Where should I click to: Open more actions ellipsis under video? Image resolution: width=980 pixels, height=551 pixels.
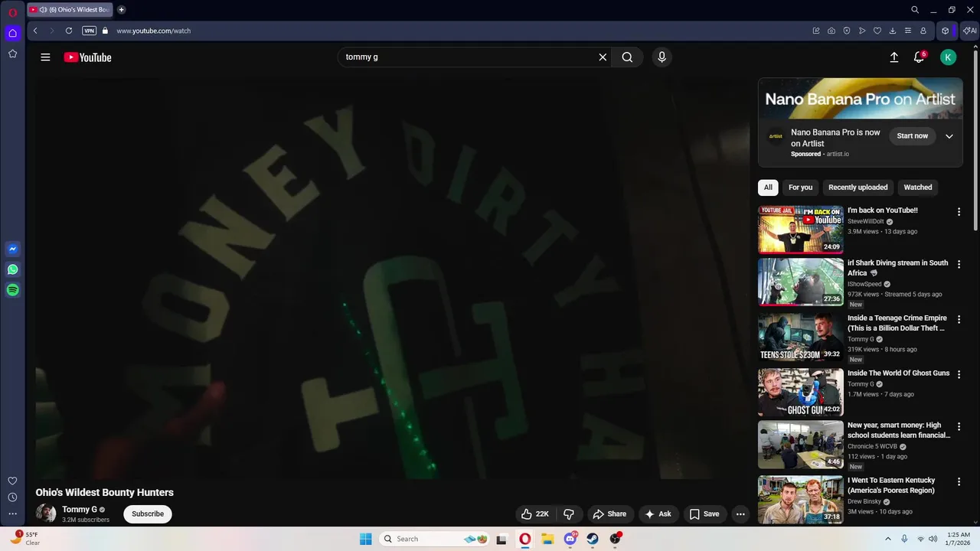(x=740, y=514)
